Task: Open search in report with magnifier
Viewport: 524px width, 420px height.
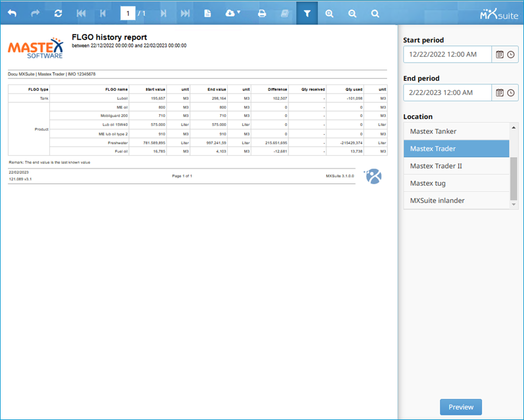Action: (376, 13)
